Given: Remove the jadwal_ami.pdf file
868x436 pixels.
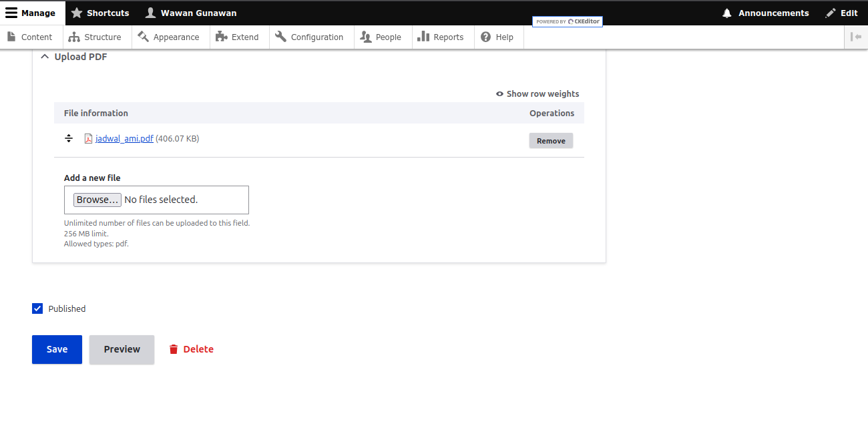Looking at the screenshot, I should click(551, 141).
